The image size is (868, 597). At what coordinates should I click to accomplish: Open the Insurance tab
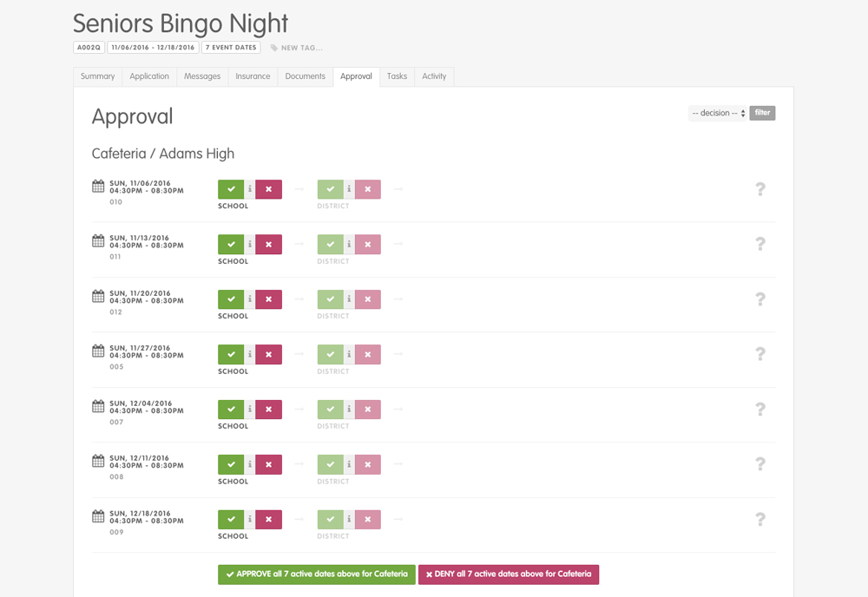point(253,76)
